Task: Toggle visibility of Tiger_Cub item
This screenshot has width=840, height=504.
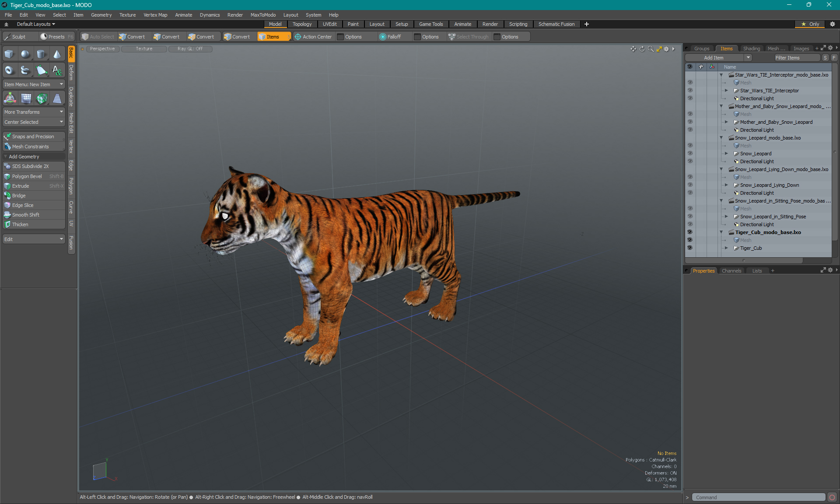Action: (x=690, y=248)
